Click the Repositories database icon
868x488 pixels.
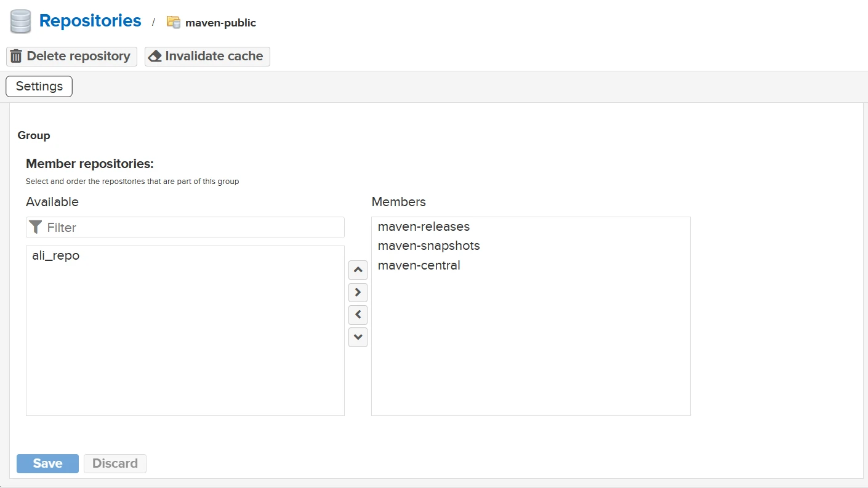pos(20,22)
